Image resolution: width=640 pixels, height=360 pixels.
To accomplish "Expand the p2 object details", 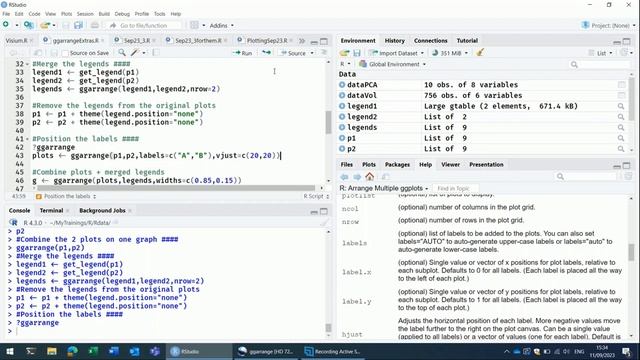I will coord(342,149).
